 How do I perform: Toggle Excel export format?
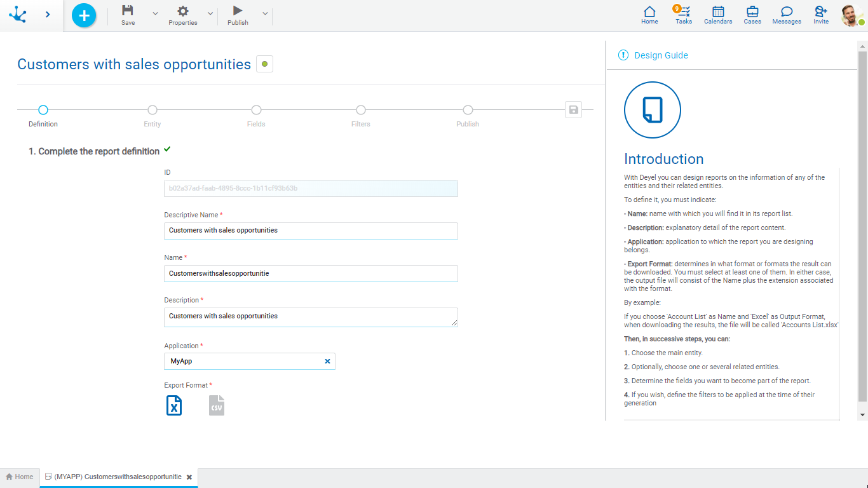coord(174,405)
